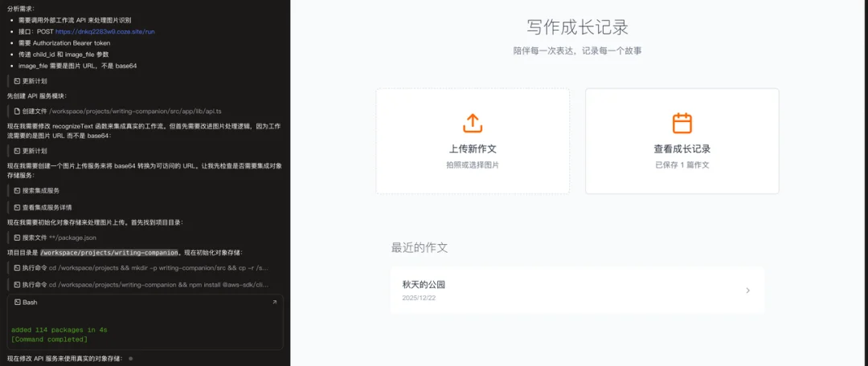Expand the 搜索集成服务 step label

(x=41, y=190)
